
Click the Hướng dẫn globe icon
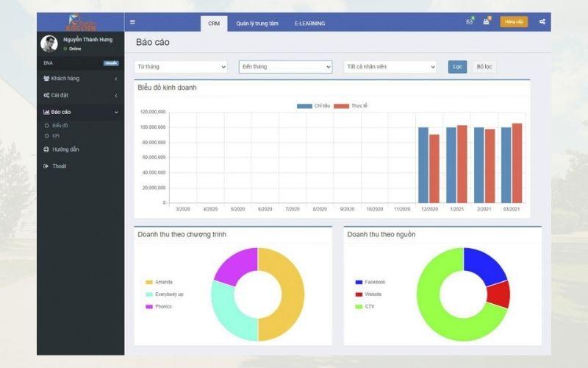46,149
